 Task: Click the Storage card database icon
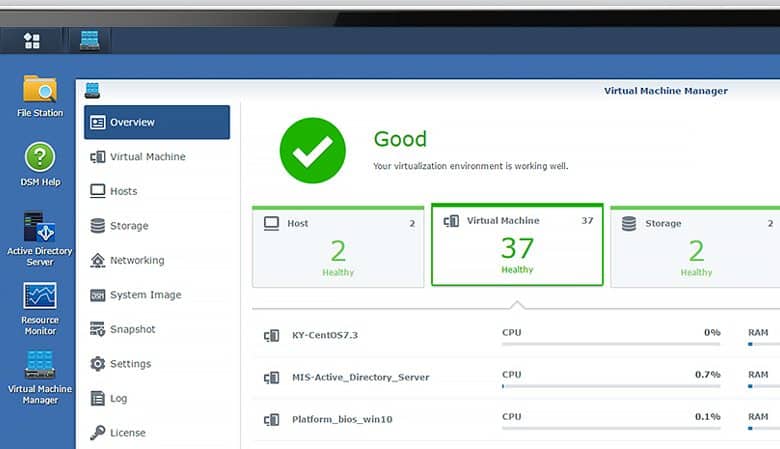(629, 224)
